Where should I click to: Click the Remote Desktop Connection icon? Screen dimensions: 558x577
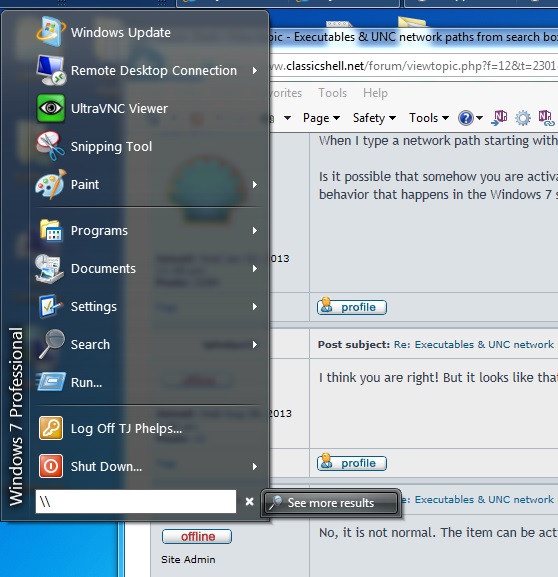51,70
